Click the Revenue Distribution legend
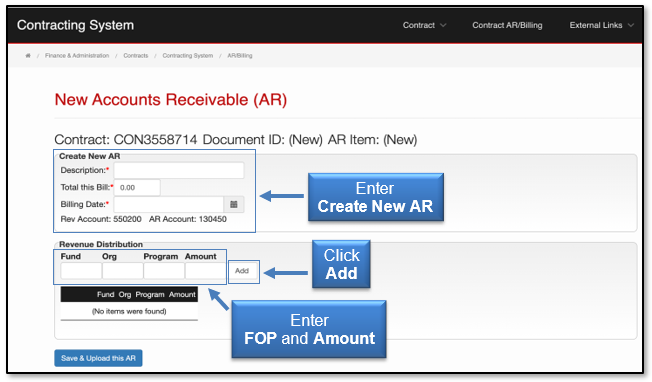Screen dimensions: 652x382 tap(101, 244)
